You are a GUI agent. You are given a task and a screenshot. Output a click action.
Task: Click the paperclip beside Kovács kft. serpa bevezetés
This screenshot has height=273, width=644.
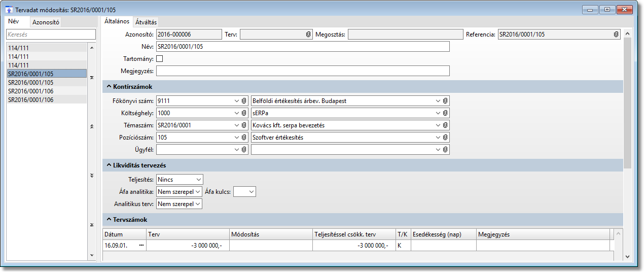[445, 125]
